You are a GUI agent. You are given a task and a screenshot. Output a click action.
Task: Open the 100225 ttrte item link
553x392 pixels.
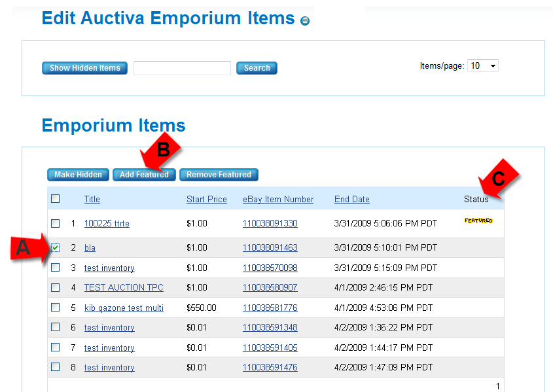[107, 224]
